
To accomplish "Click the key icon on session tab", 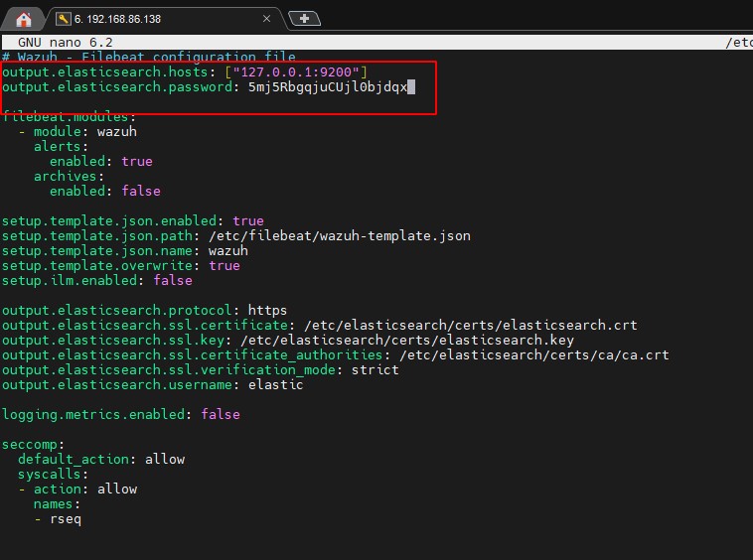I will click(x=63, y=19).
